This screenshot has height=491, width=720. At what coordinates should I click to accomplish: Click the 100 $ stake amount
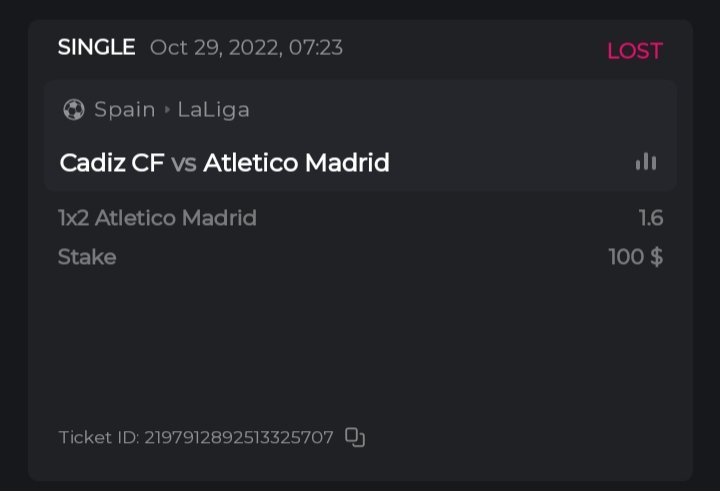(635, 257)
